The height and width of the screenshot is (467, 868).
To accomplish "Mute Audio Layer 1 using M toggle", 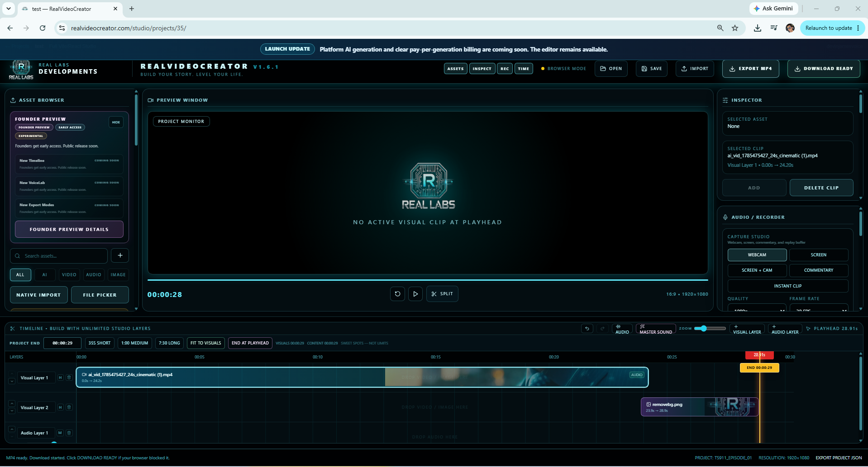I will tap(60, 433).
